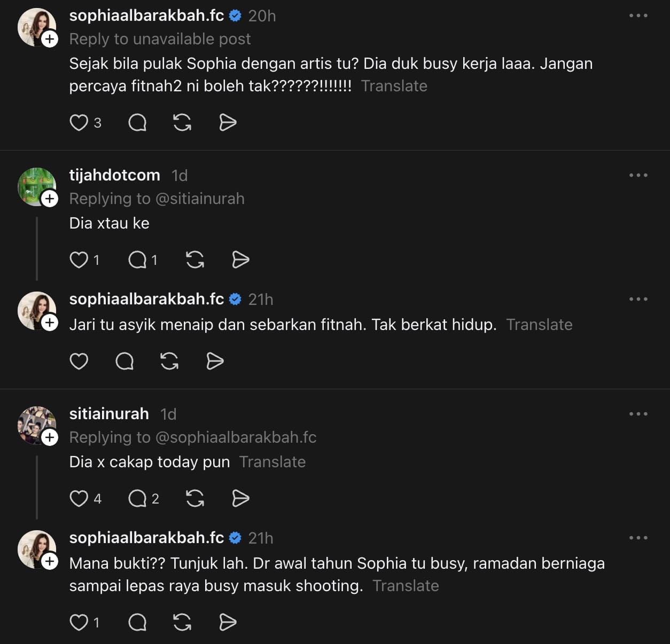Comment on the "Mana bukti??" post

137,623
